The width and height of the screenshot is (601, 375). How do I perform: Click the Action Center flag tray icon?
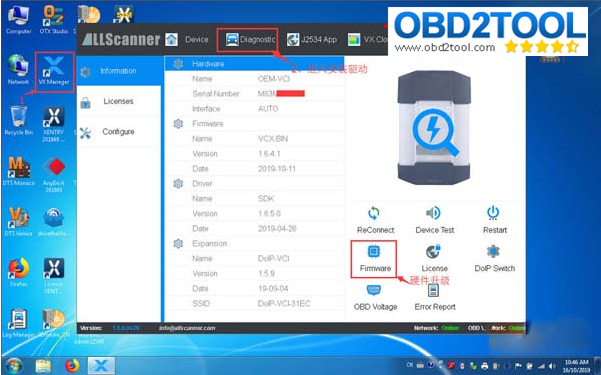(519, 366)
